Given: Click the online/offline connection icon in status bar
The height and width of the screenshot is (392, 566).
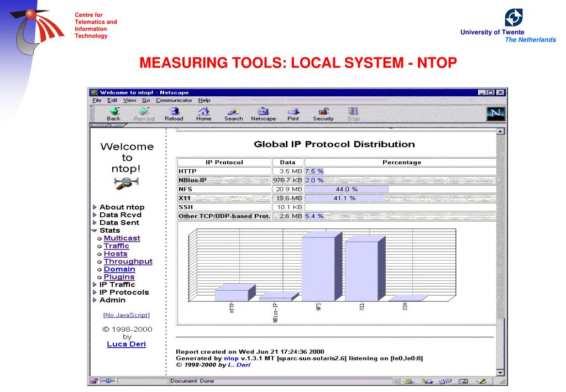Looking at the screenshot, I should click(x=108, y=381).
